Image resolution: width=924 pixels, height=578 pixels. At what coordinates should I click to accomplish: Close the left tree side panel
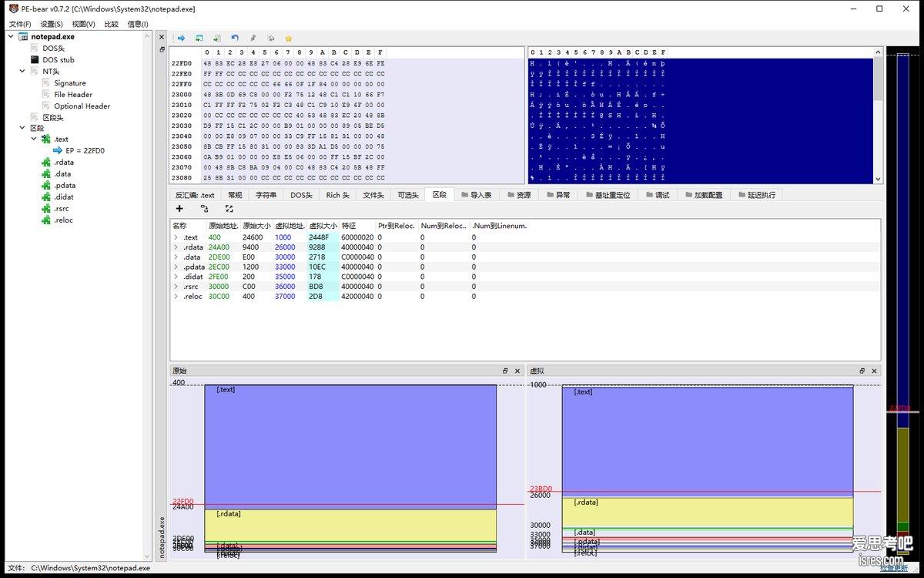162,37
